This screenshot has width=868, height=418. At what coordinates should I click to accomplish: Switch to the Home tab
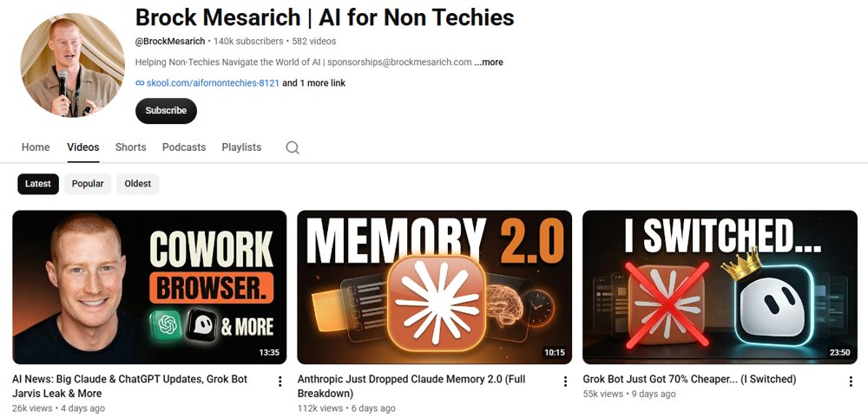[36, 147]
